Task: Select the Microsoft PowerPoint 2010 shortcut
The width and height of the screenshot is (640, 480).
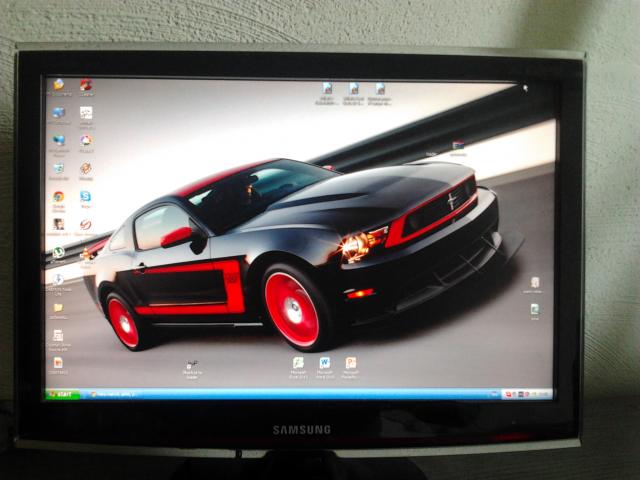Action: tap(351, 363)
